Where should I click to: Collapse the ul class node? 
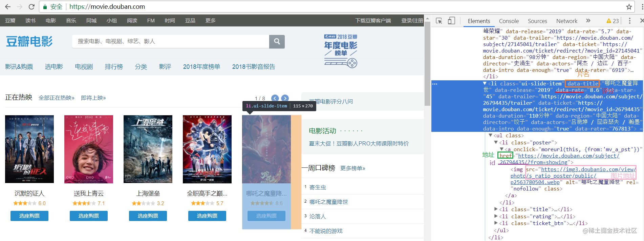490,135
